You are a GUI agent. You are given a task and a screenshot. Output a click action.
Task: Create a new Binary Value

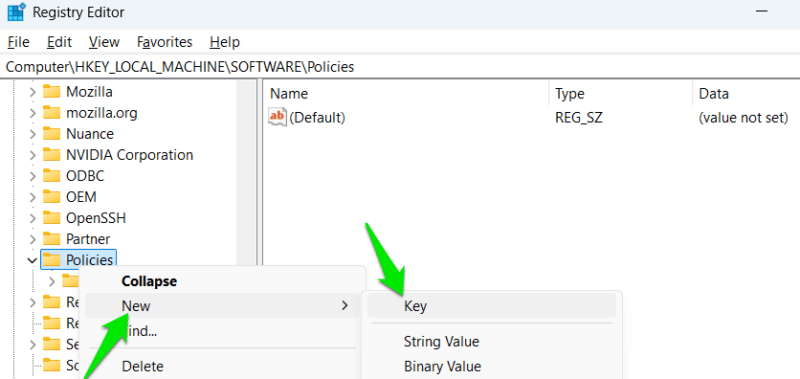[491, 366]
